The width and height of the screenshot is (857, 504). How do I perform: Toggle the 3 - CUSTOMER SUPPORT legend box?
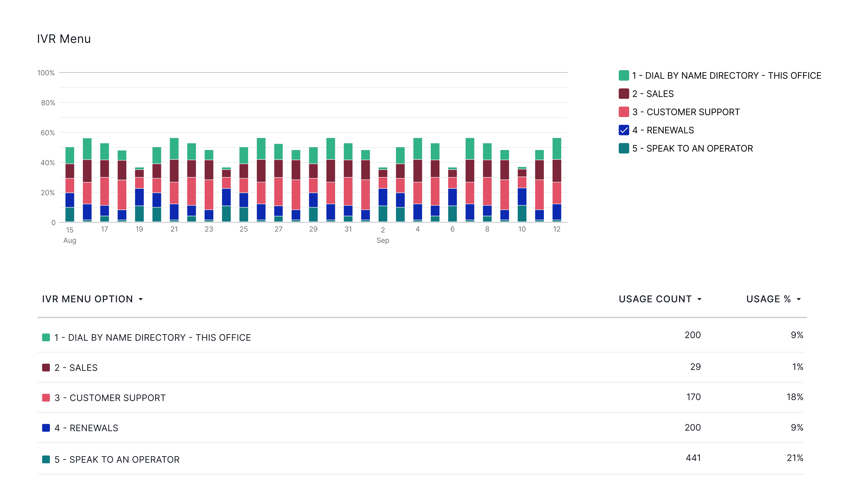[624, 112]
